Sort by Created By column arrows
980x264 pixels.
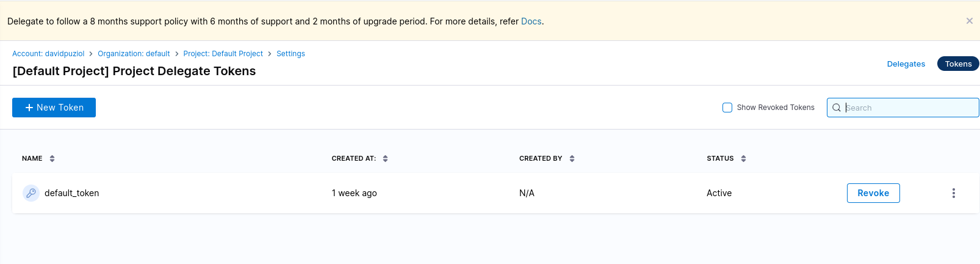click(572, 159)
